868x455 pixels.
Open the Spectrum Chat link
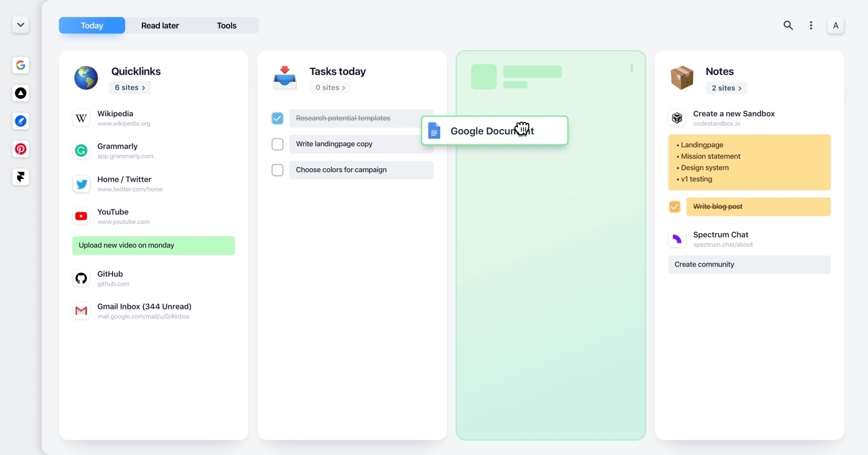coord(721,235)
